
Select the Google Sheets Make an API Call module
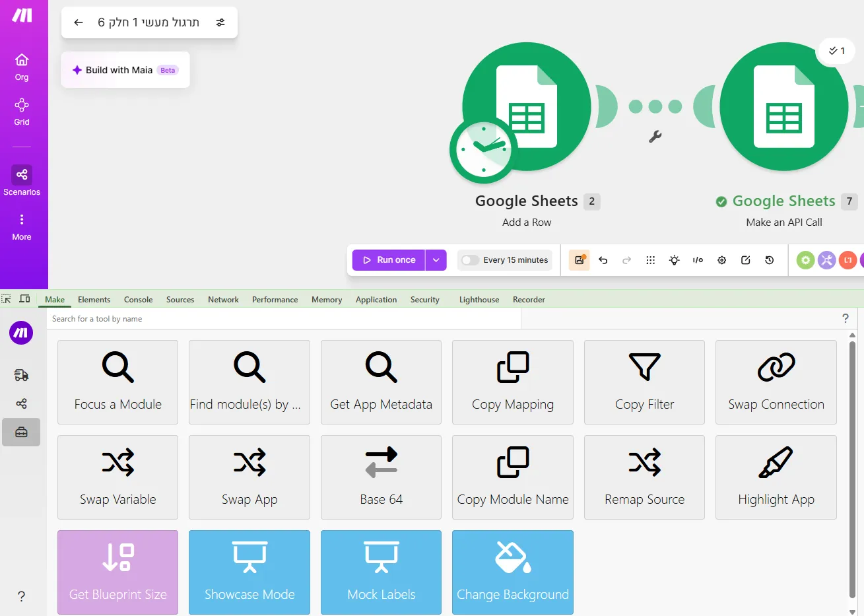click(x=784, y=107)
